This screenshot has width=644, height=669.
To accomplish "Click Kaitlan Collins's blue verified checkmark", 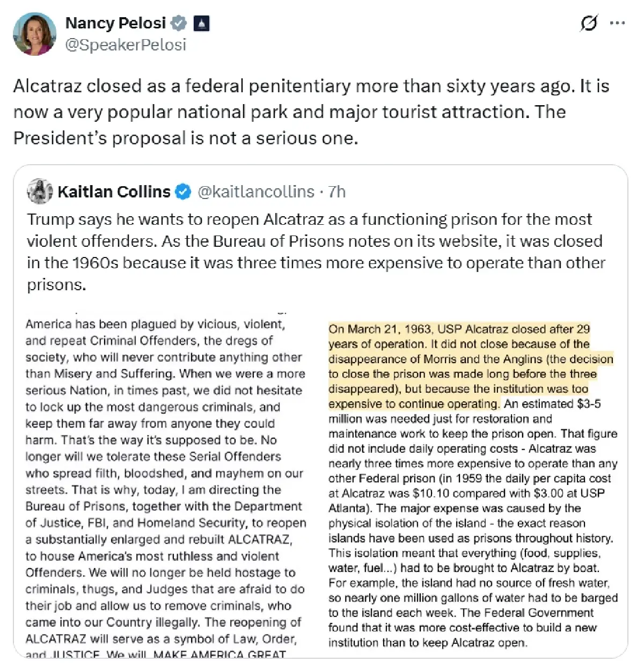I will [x=184, y=192].
